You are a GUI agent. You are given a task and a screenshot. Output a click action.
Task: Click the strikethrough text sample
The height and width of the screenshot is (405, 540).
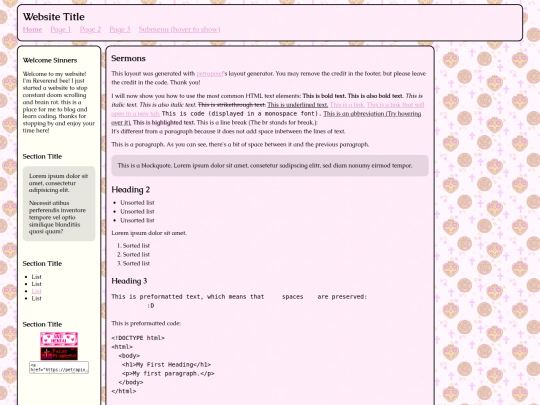pyautogui.click(x=232, y=105)
